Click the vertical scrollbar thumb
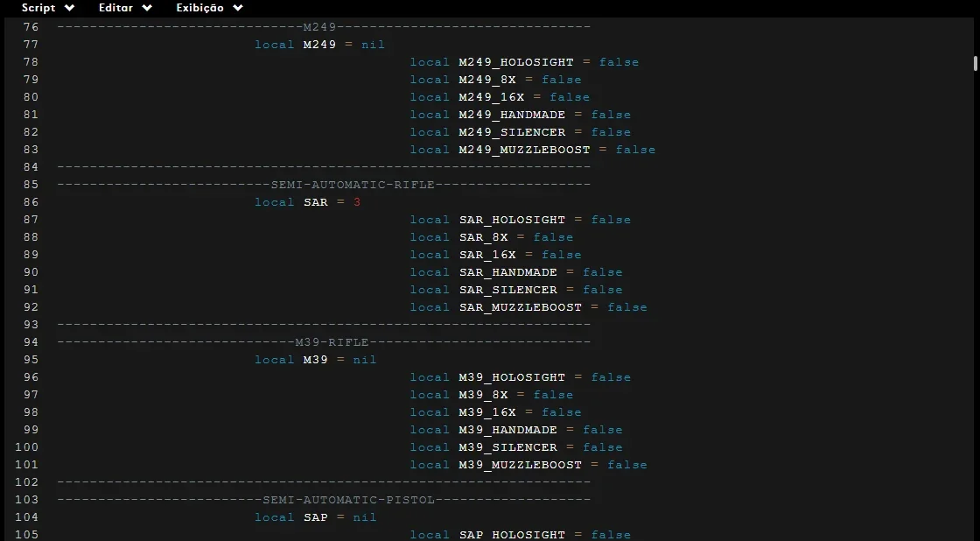The width and height of the screenshot is (980, 541). pyautogui.click(x=975, y=63)
